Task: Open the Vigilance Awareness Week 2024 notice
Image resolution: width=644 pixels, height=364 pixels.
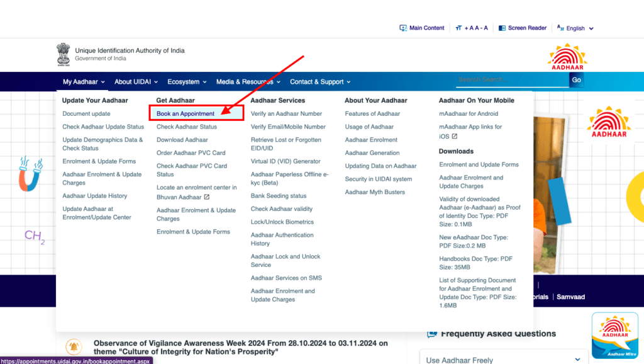Action: coord(240,347)
